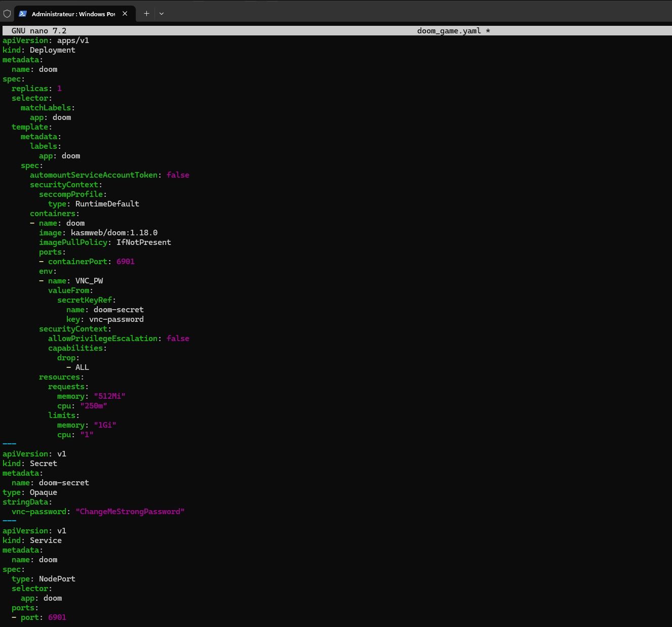
Task: Click the PowerShell icon on the tab
Action: (23, 14)
